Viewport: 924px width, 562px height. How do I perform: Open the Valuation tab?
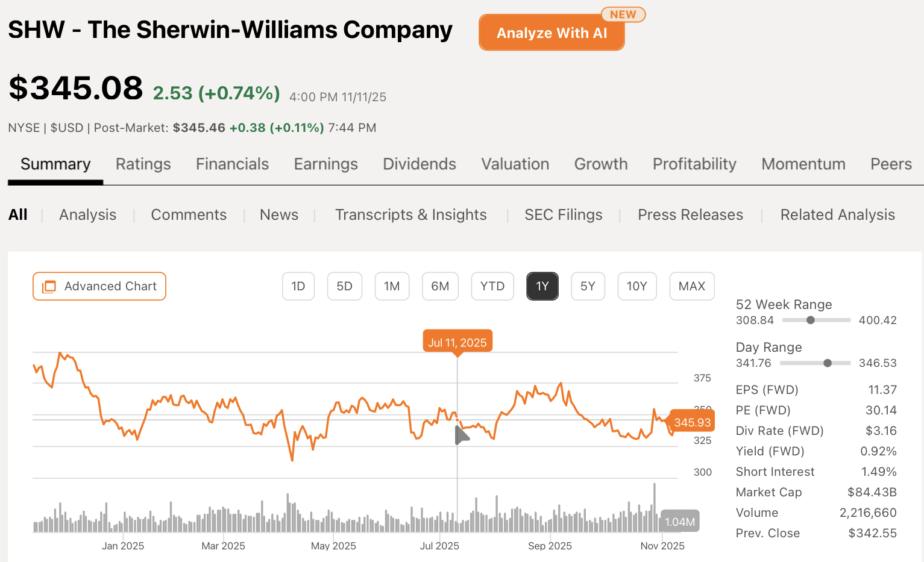coord(515,164)
